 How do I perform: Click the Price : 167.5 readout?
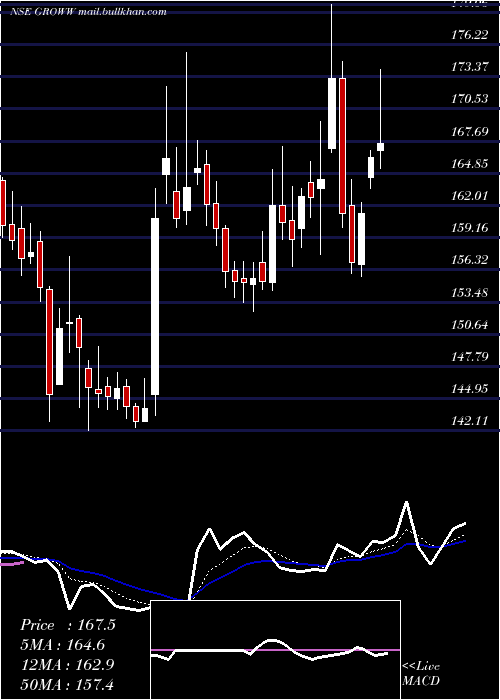tap(68, 625)
